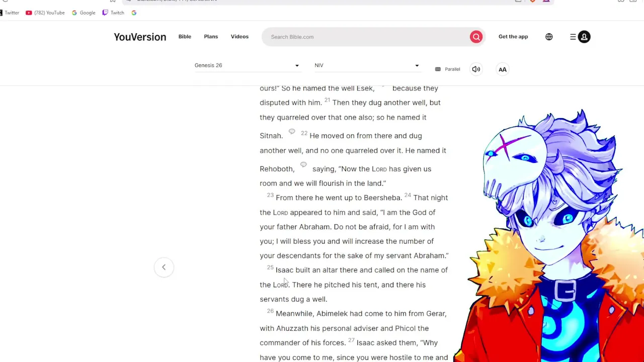Select verse 25 text 'Isaac built an altar'
Screen dimensions: 644x362
click(306, 270)
